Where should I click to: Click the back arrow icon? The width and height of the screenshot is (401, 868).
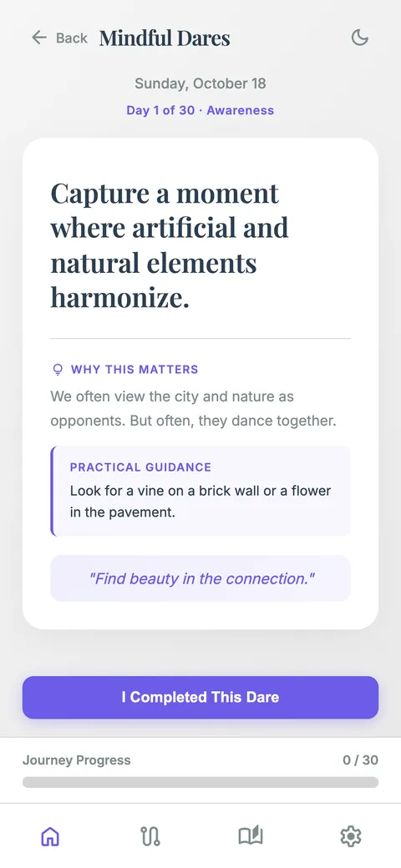click(38, 38)
